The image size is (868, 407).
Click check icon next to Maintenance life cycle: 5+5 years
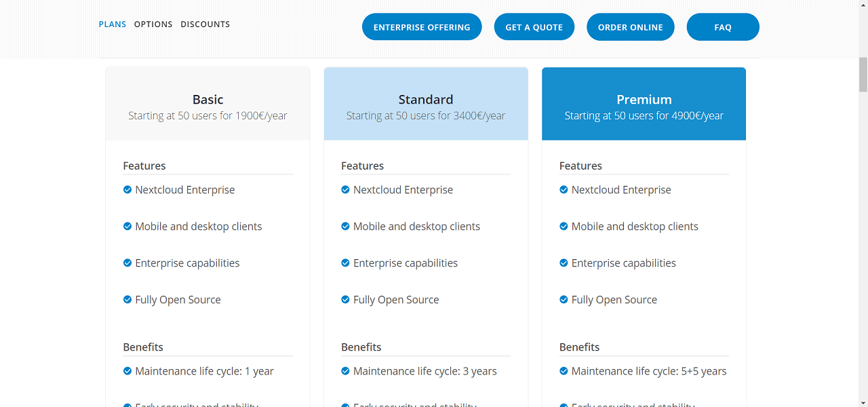pos(564,371)
